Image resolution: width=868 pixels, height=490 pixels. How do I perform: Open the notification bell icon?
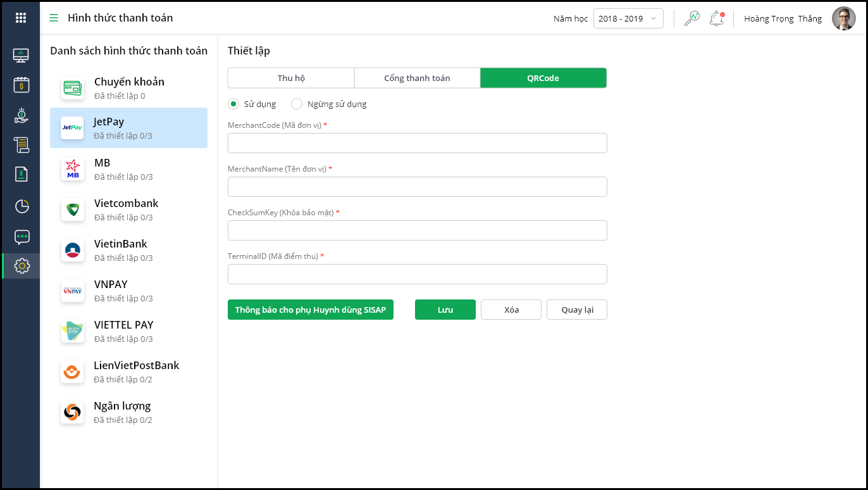716,18
